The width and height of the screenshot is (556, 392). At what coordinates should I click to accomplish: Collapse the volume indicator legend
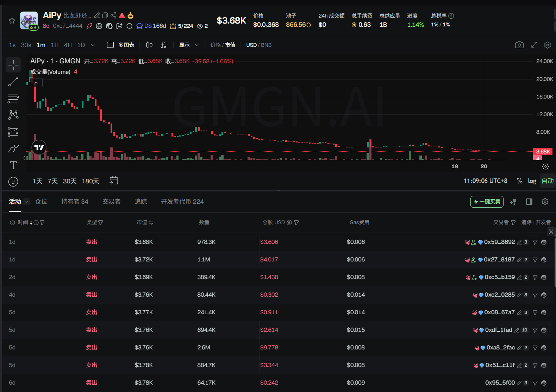36,83
